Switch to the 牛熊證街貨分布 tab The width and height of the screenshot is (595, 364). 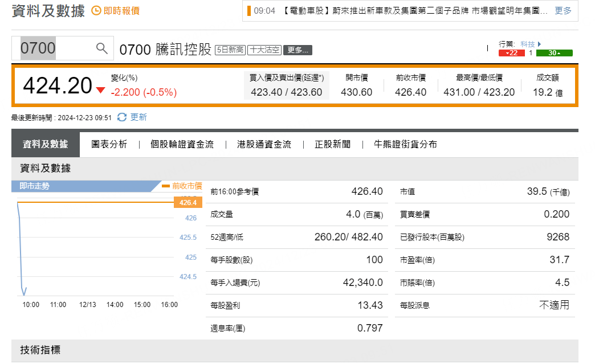(405, 145)
